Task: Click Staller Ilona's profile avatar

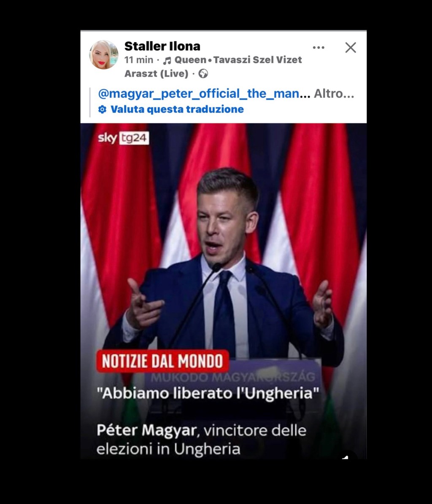Action: (104, 55)
